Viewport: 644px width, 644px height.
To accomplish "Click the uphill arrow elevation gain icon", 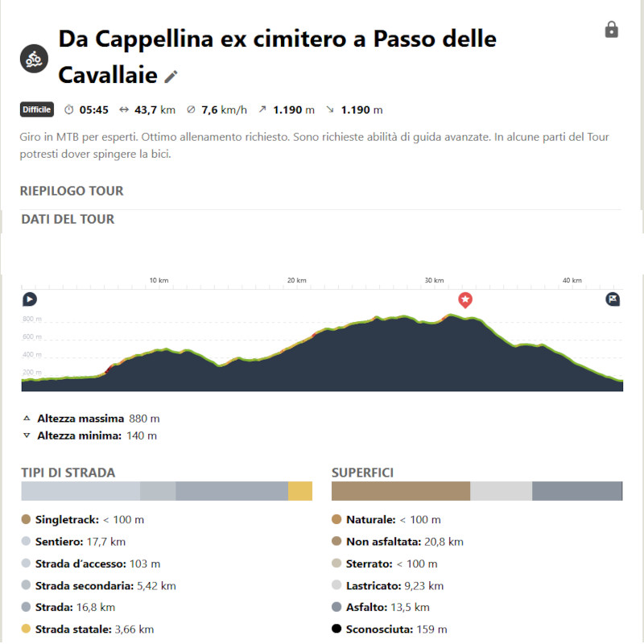I will (262, 109).
